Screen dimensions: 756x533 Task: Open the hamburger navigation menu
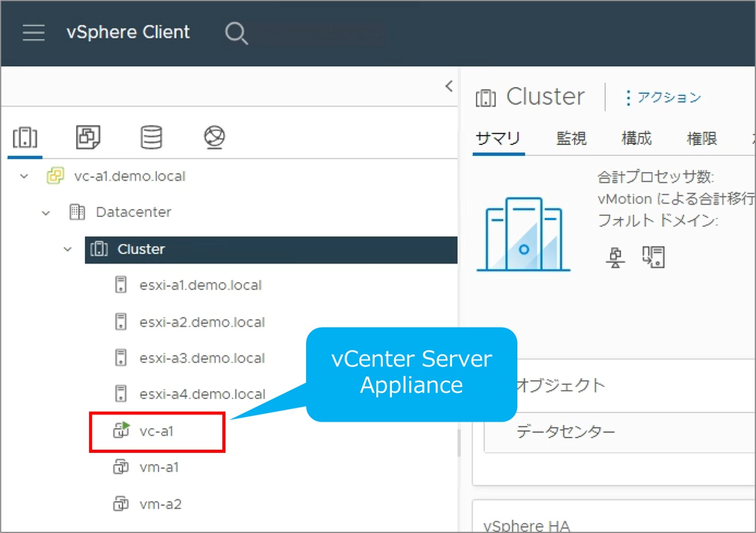[x=33, y=32]
